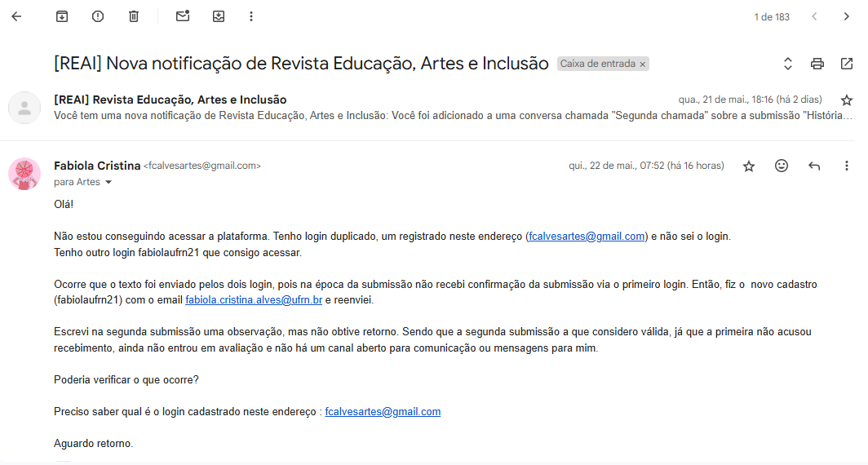
Task: Remove the 'Caixa de entrada' label
Action: (643, 64)
